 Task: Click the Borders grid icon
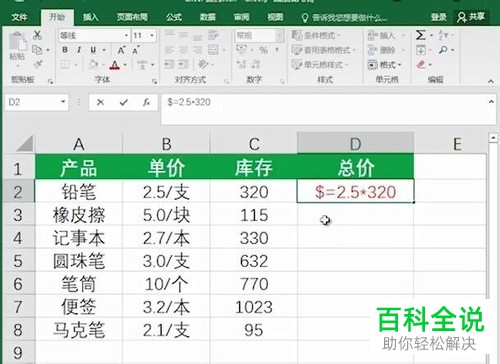65,64
